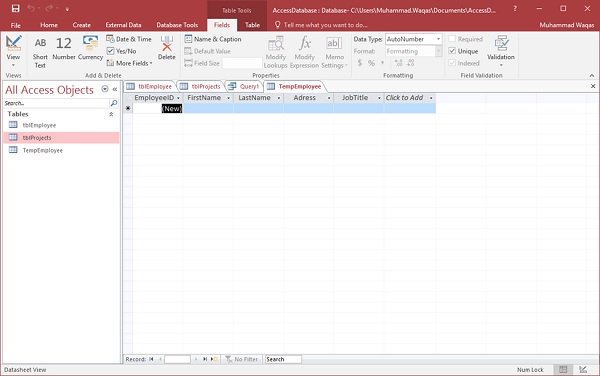Uncheck the Unique checkbox
The width and height of the screenshot is (600, 376).
(452, 51)
